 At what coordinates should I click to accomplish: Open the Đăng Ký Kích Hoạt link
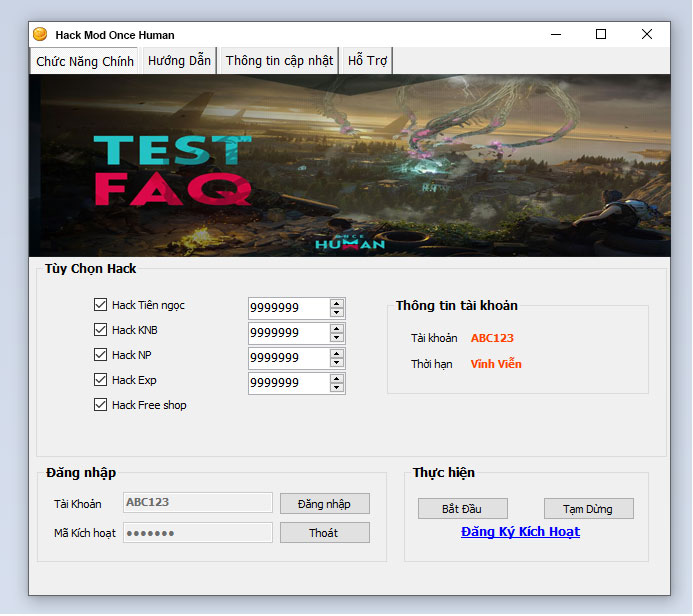(520, 532)
